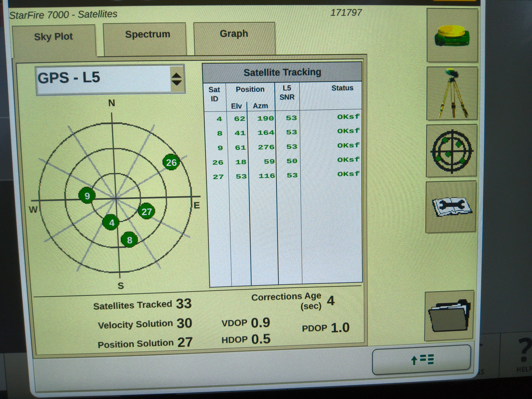Screen dimensions: 532x399
Task: Switch to the Spectrum tab
Action: 148,35
